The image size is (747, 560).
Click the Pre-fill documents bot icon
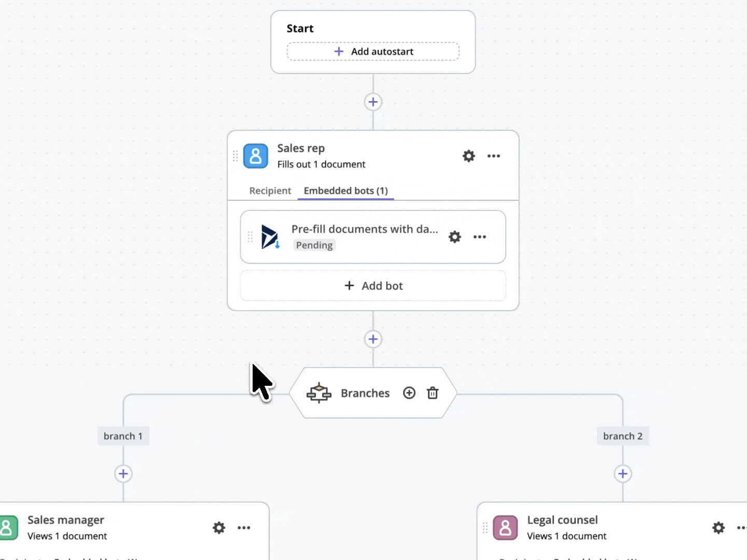click(270, 237)
